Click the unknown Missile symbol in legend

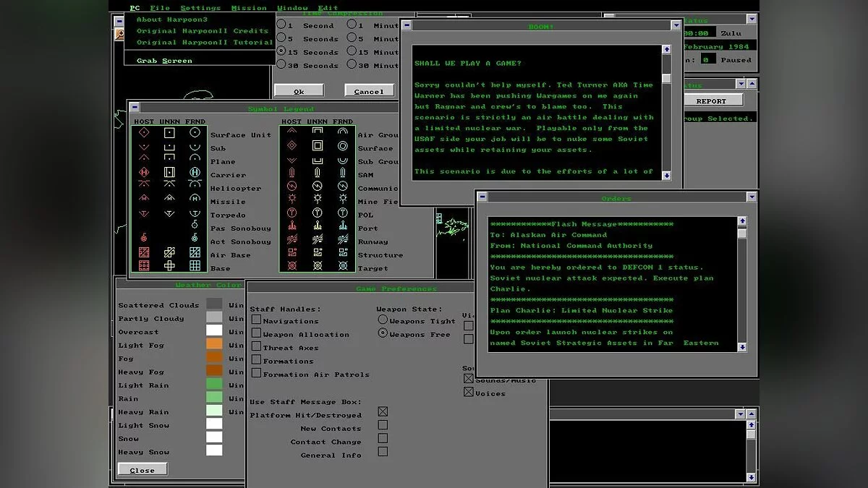(169, 199)
